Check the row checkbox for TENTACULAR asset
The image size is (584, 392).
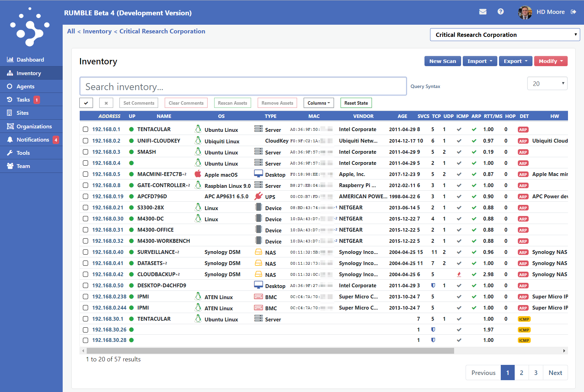click(86, 129)
